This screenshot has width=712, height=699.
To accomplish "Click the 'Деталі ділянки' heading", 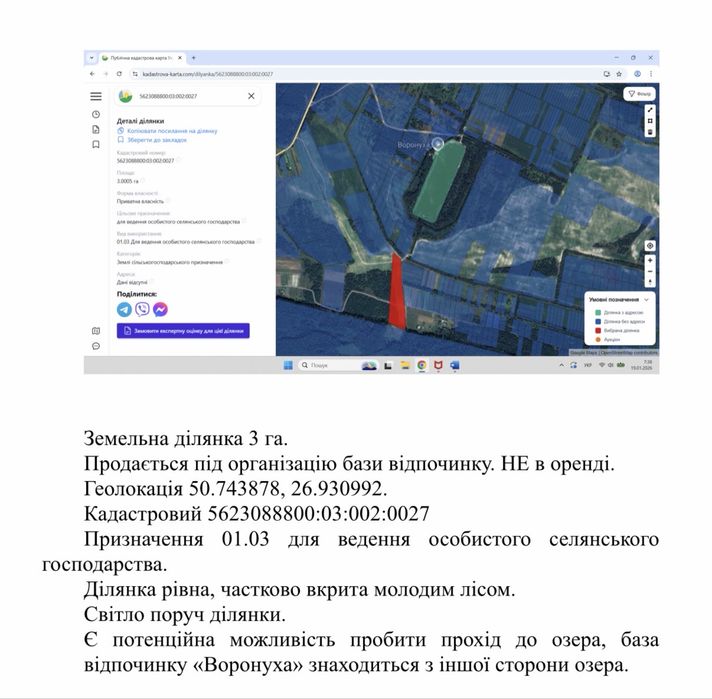I will (x=140, y=121).
